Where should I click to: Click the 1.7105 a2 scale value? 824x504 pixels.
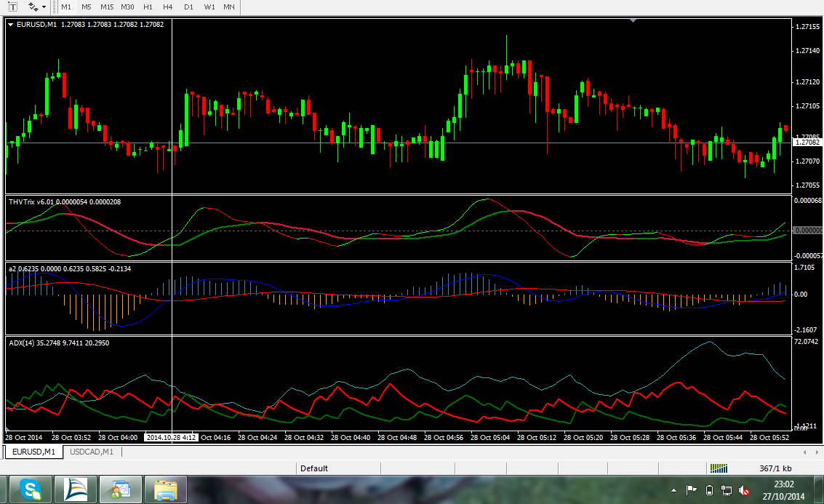(804, 268)
